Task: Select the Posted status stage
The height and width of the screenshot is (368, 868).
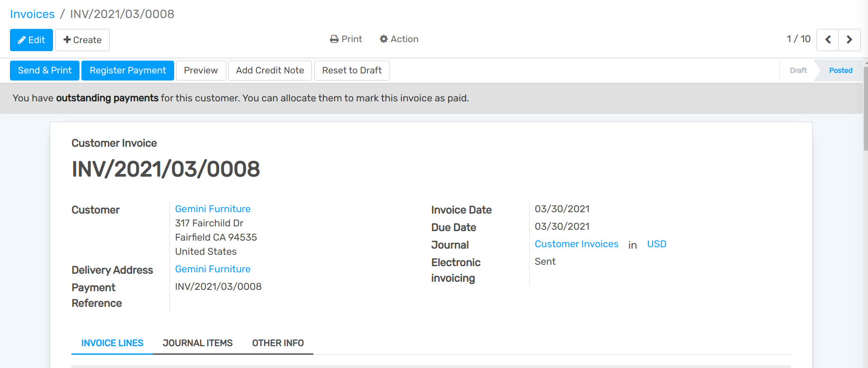Action: pos(841,71)
